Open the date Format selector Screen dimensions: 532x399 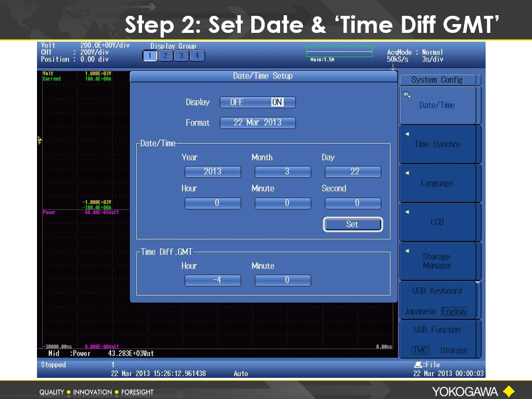pos(257,123)
